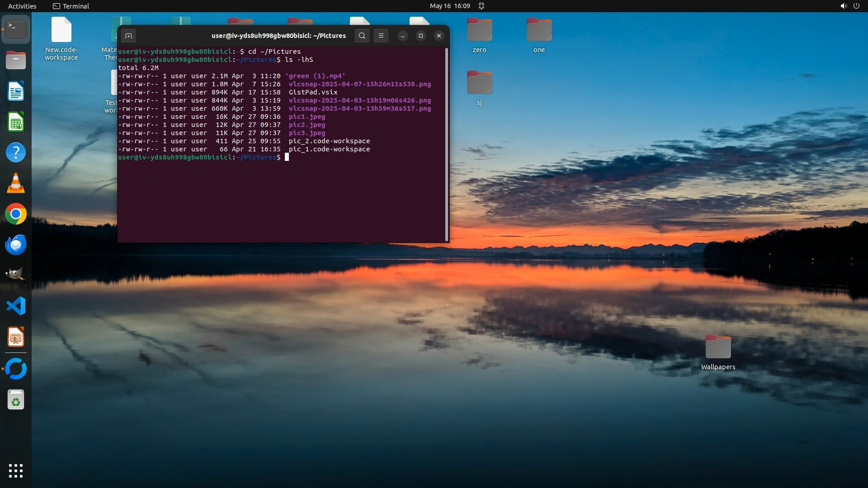The image size is (868, 488).
Task: Select the zero folder on the desktop
Action: click(x=479, y=31)
